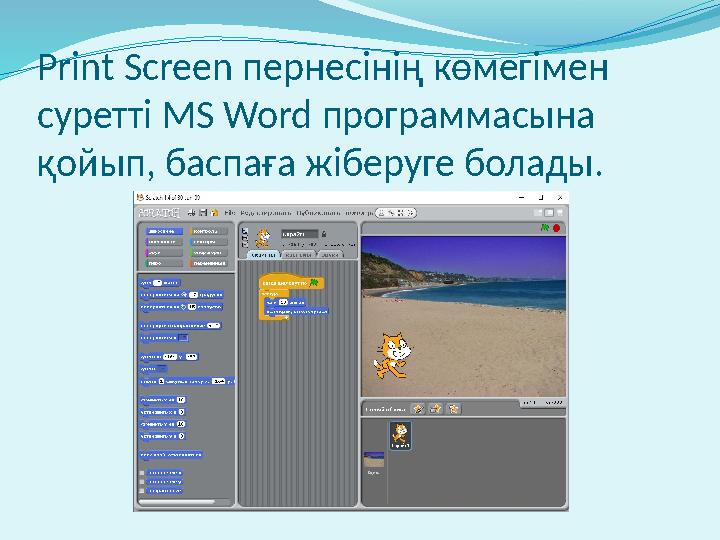Click the sprite name input field
The image size is (720, 540).
[x=300, y=234]
